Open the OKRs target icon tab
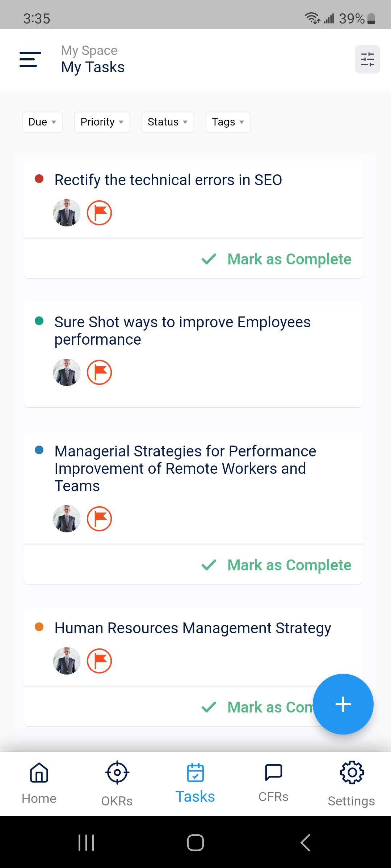 (x=117, y=784)
